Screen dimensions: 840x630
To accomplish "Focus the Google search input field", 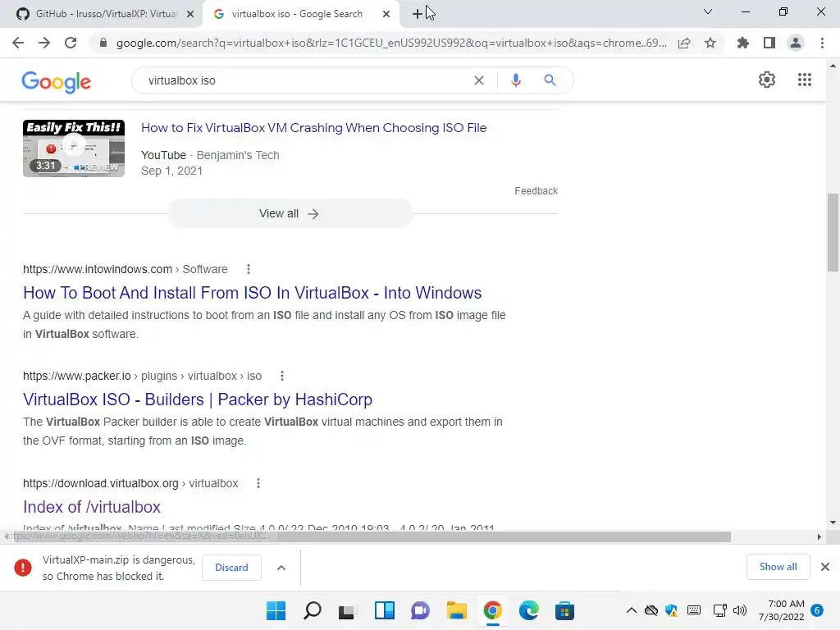I will tap(305, 80).
